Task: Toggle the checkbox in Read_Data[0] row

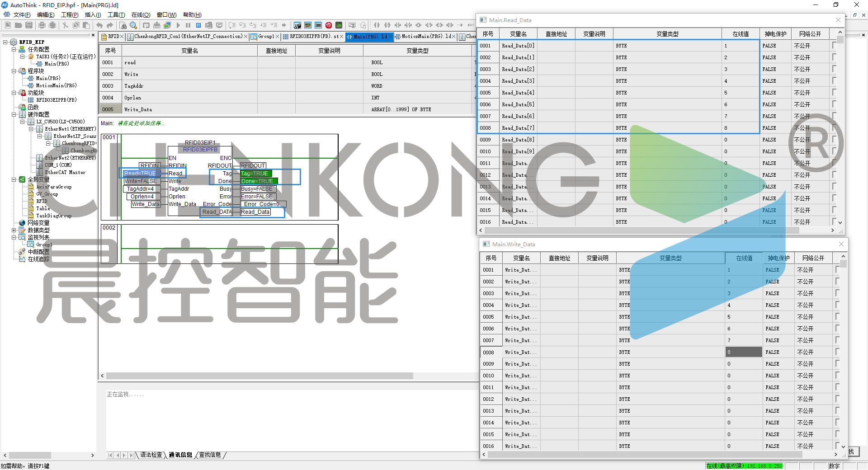Action: [835, 45]
